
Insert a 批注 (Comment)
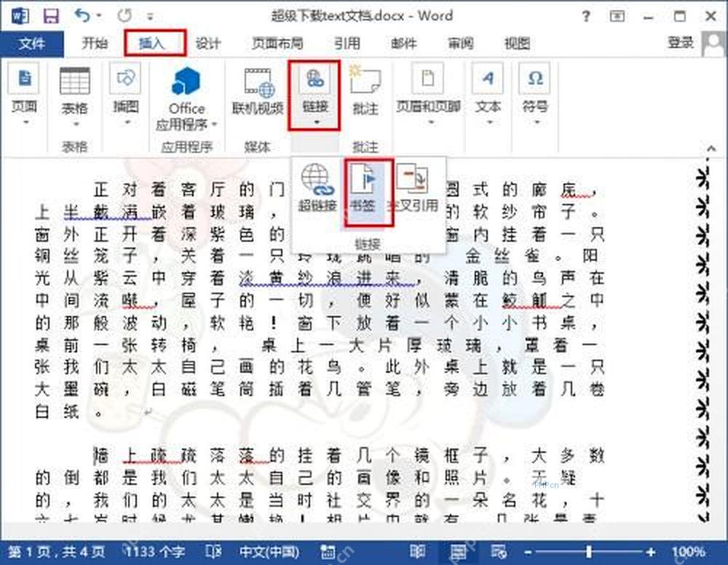click(x=365, y=91)
